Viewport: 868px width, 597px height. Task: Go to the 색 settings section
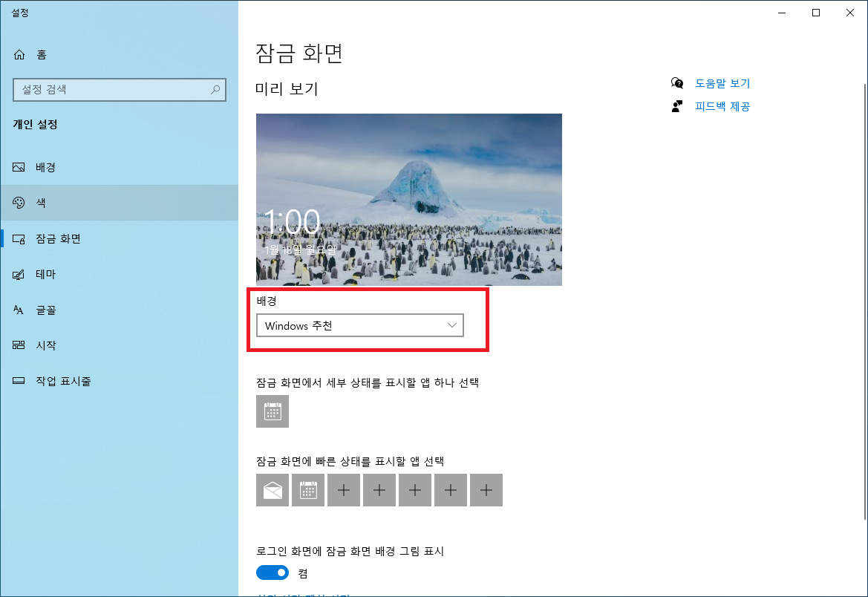120,203
